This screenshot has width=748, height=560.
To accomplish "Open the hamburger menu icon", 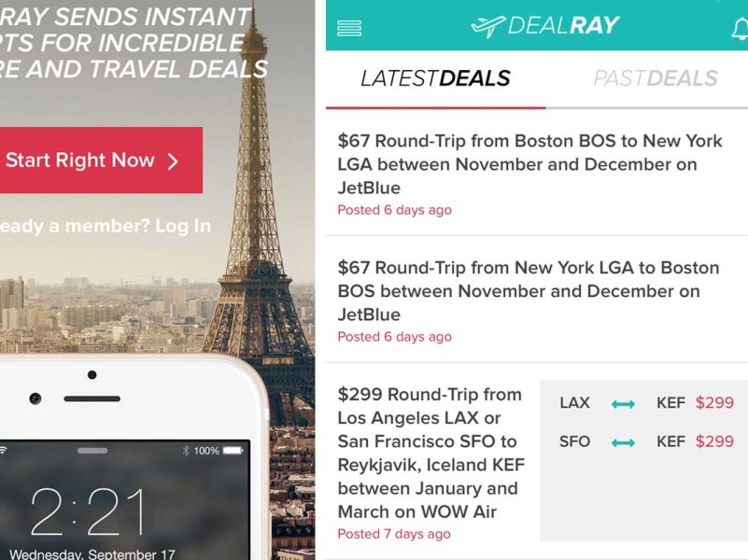I will click(x=349, y=28).
